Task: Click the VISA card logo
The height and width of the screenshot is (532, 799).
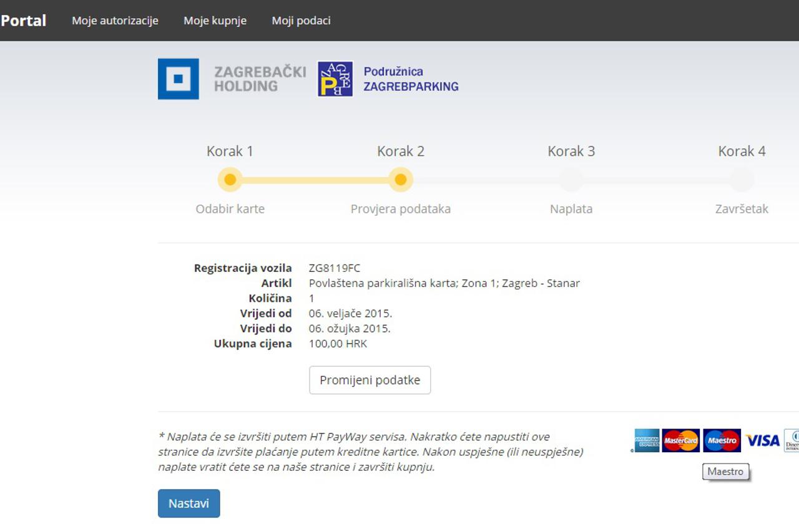Action: pyautogui.click(x=763, y=440)
